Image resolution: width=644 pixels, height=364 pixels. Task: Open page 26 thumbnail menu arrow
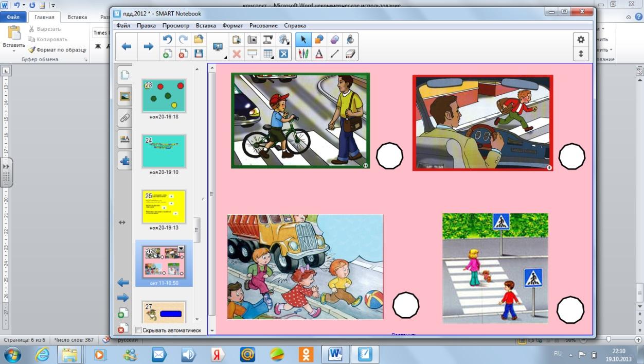click(x=181, y=249)
